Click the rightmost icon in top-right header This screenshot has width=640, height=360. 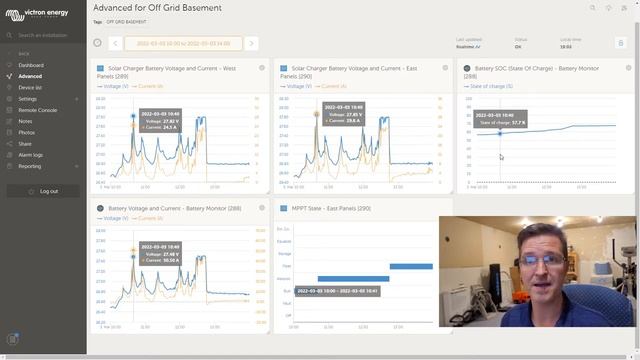pyautogui.click(x=624, y=8)
